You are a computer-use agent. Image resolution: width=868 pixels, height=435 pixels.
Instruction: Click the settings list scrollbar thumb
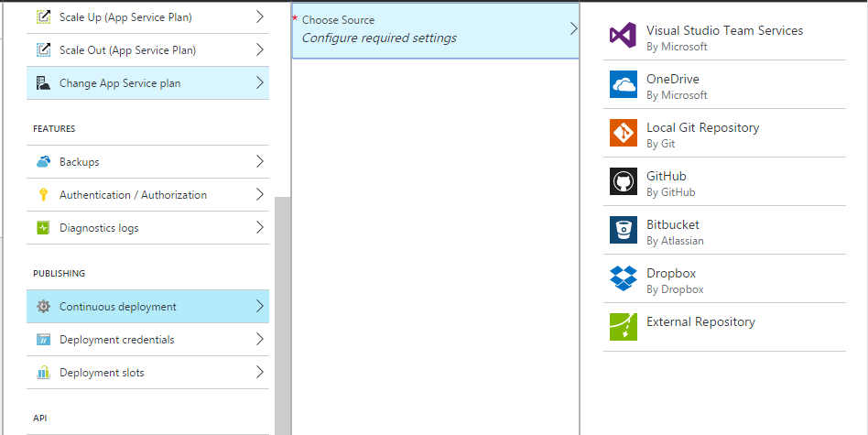tap(282, 315)
